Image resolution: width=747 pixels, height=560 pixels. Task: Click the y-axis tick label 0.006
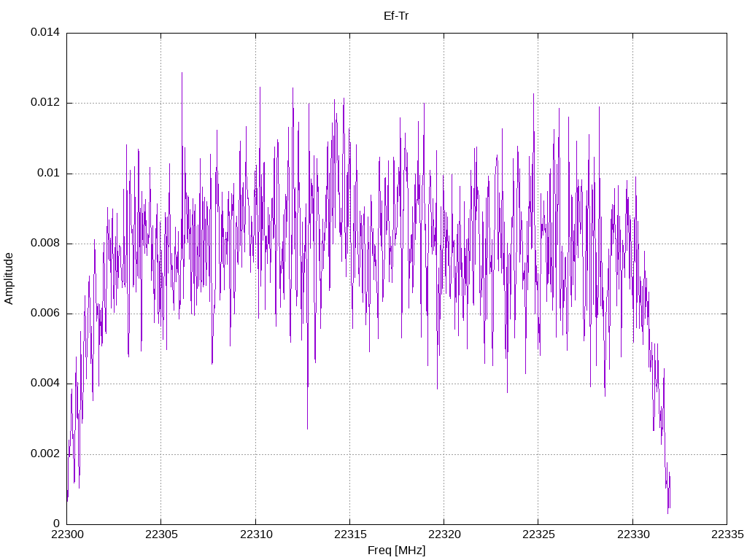coord(45,314)
